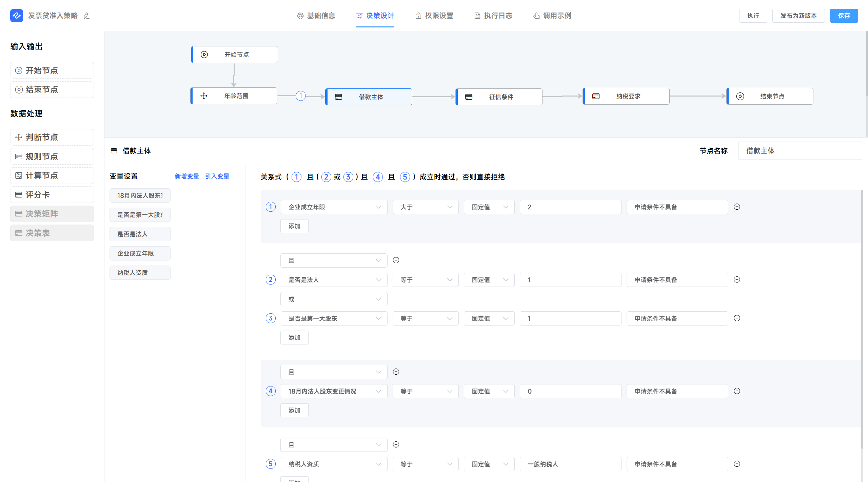Pick 评分卡 from the sidebar

tap(52, 195)
